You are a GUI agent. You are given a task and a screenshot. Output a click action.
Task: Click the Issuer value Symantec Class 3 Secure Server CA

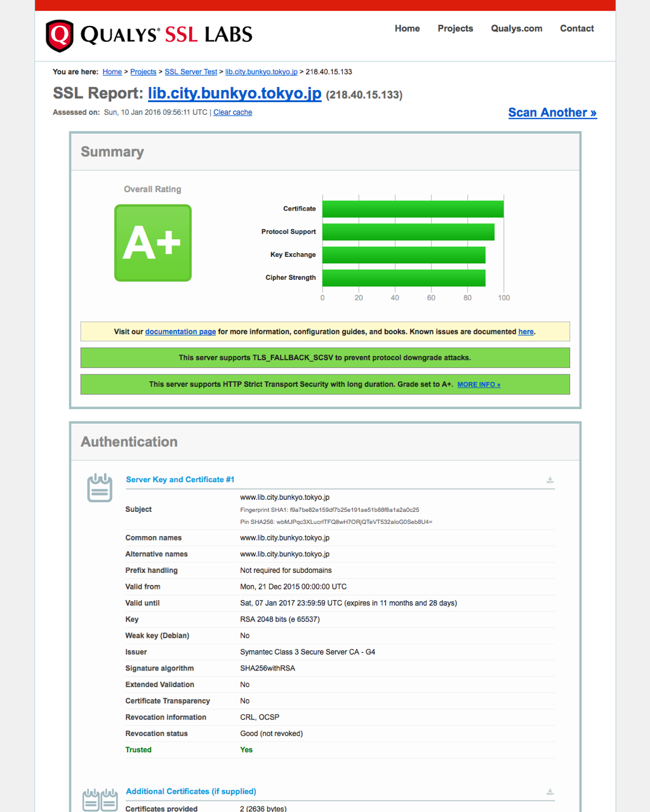coord(308,652)
